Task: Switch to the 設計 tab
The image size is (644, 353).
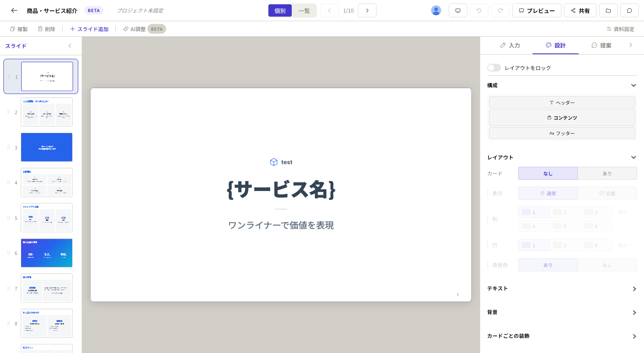Action: [x=556, y=45]
